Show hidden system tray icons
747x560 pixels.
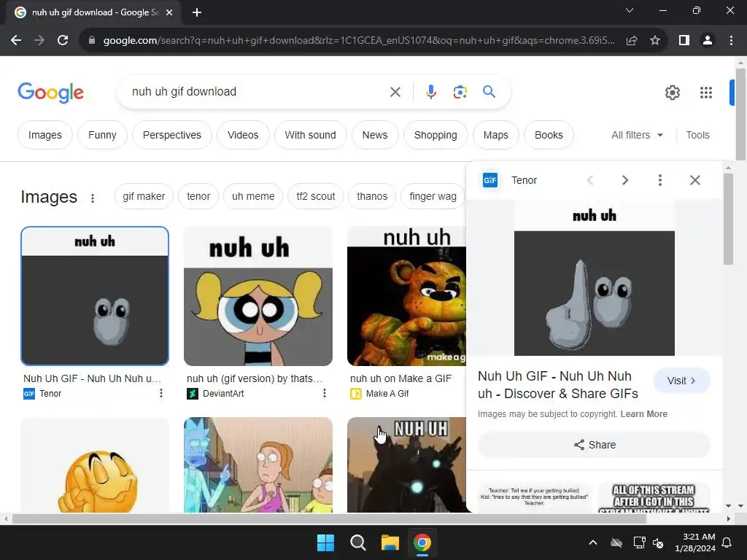coord(592,542)
